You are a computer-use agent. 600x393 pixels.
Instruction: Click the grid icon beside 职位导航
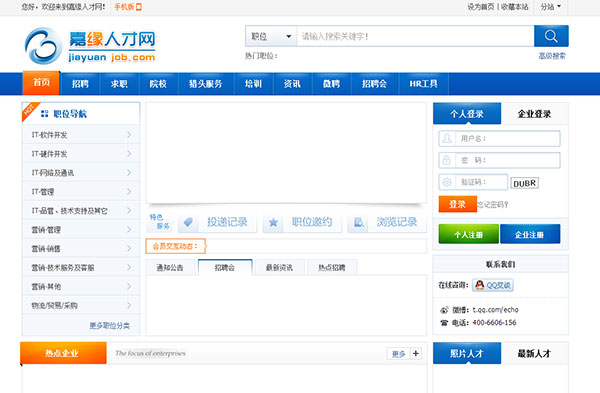click(x=44, y=114)
